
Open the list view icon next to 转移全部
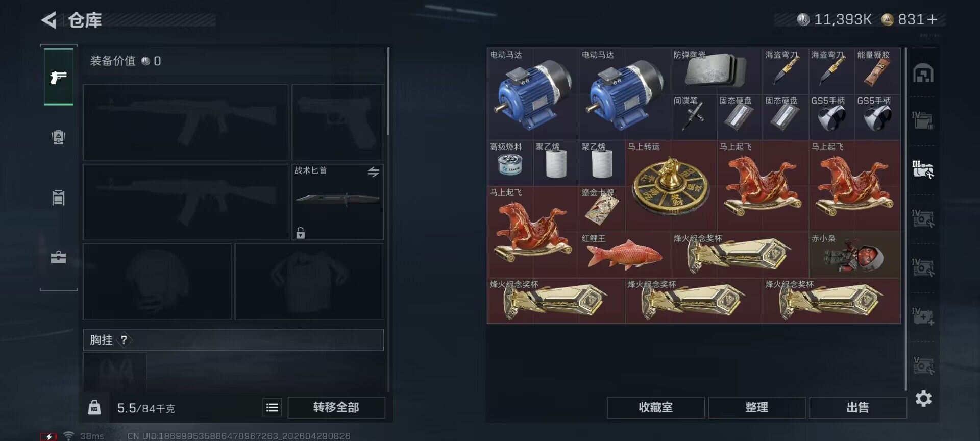(x=272, y=407)
